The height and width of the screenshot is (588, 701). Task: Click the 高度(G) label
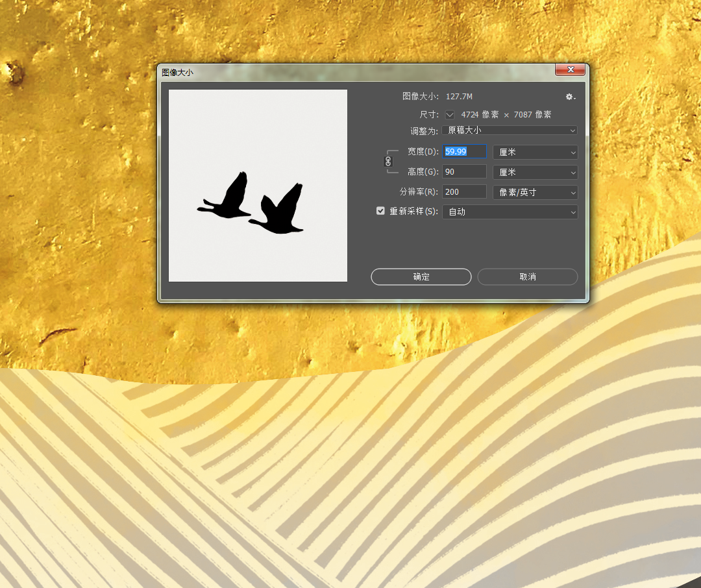pos(423,172)
